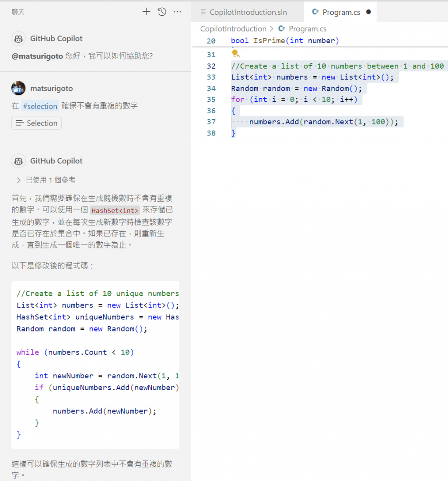Open Program.cs breadcrumb item
The image size is (448, 481).
pos(308,28)
